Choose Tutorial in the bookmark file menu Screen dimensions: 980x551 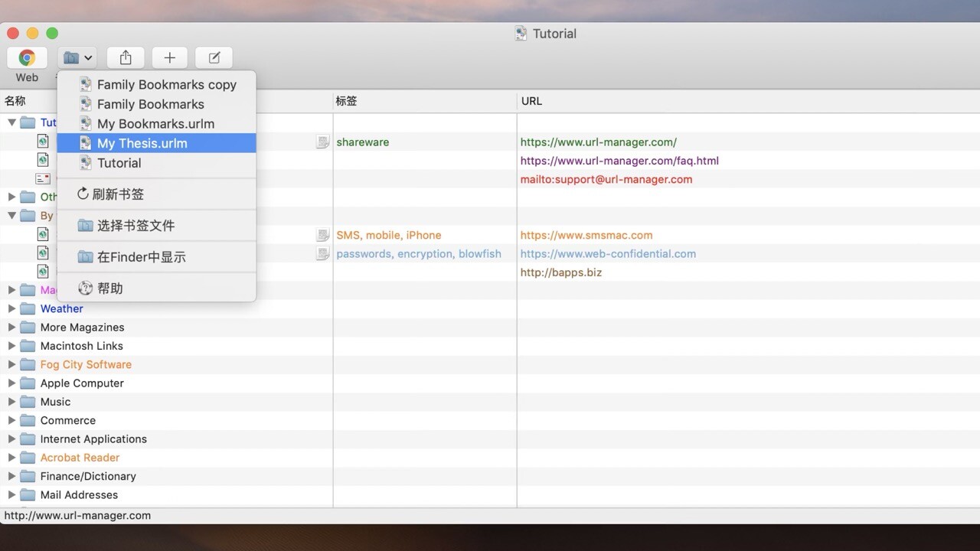tap(157, 163)
